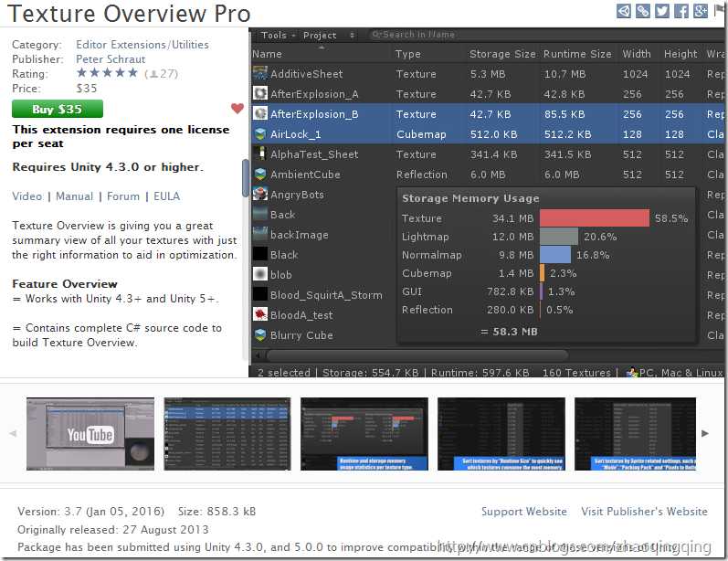Select the AlphaTest_Sheet row name
This screenshot has height=561, width=728.
[314, 154]
